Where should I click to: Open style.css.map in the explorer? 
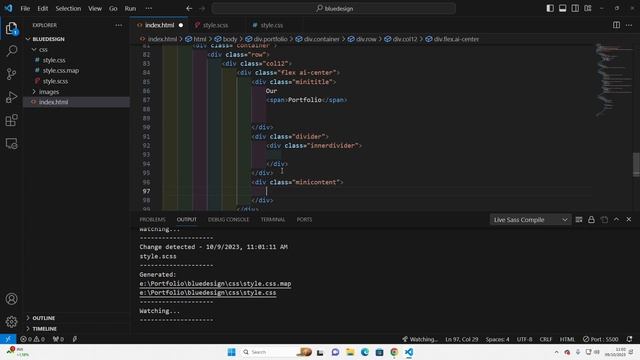tap(61, 71)
